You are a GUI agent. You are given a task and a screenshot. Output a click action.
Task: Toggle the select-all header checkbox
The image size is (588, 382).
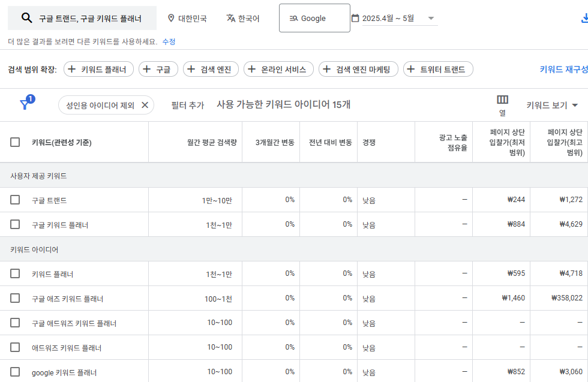[15, 142]
